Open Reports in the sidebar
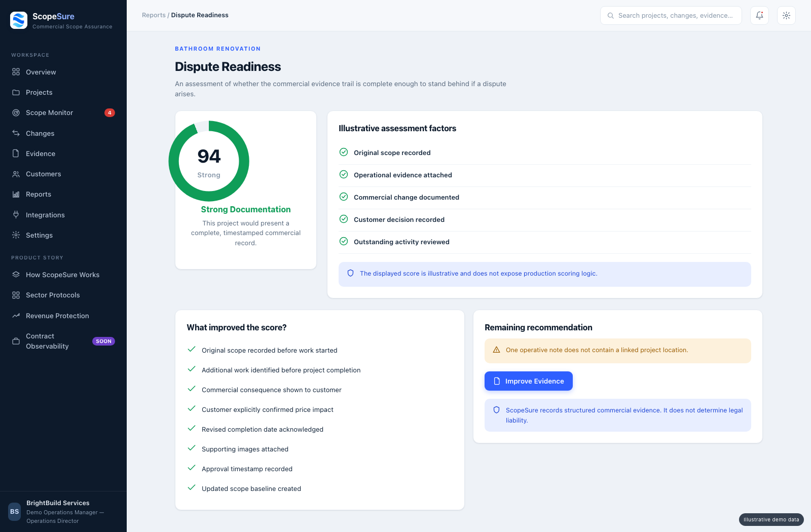Image resolution: width=811 pixels, height=532 pixels. pos(63,194)
